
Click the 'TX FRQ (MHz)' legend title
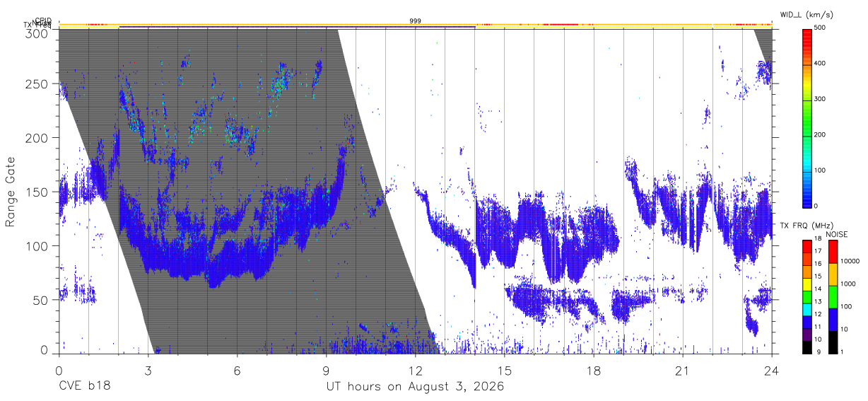click(x=807, y=226)
